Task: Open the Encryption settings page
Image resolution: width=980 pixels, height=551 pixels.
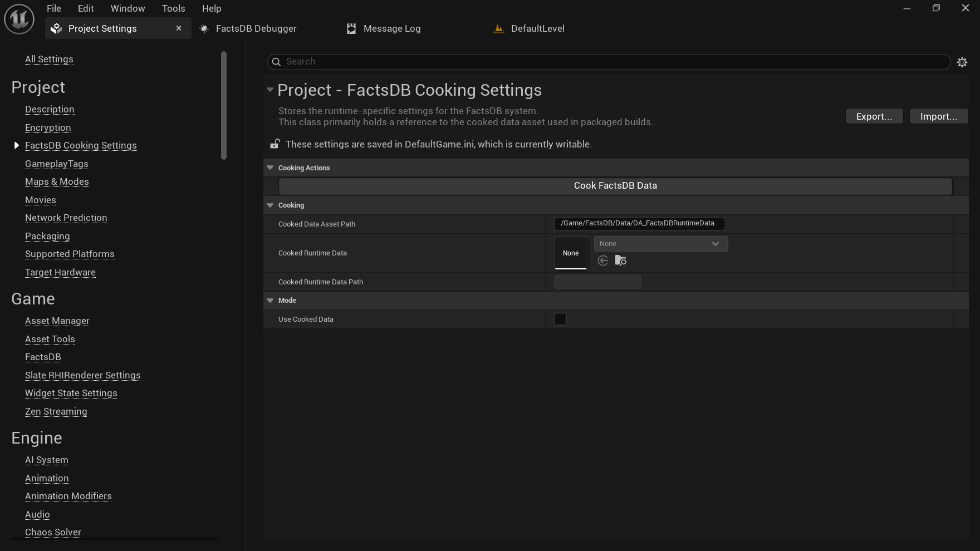Action: click(48, 128)
